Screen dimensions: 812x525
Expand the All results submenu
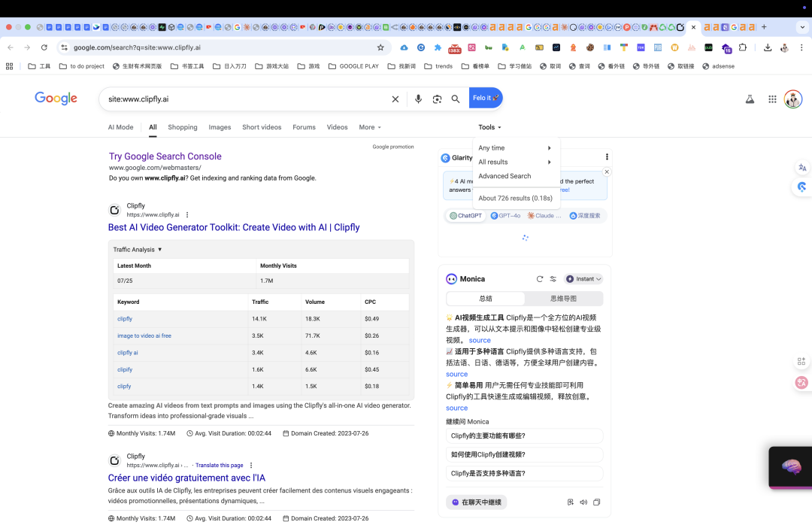tap(515, 162)
